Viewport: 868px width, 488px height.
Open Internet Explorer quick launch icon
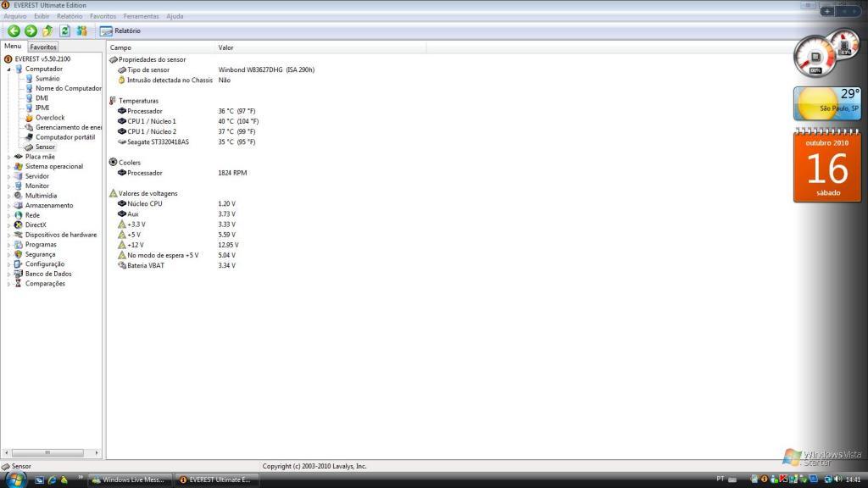pyautogui.click(x=52, y=480)
